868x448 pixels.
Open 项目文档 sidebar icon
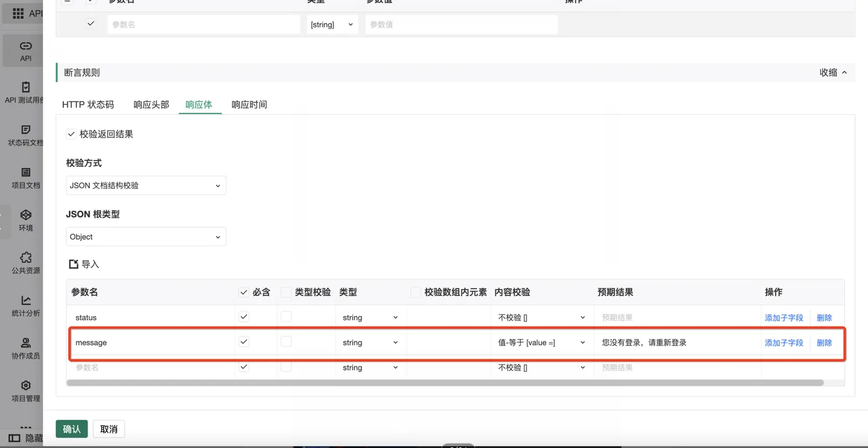pyautogui.click(x=25, y=172)
